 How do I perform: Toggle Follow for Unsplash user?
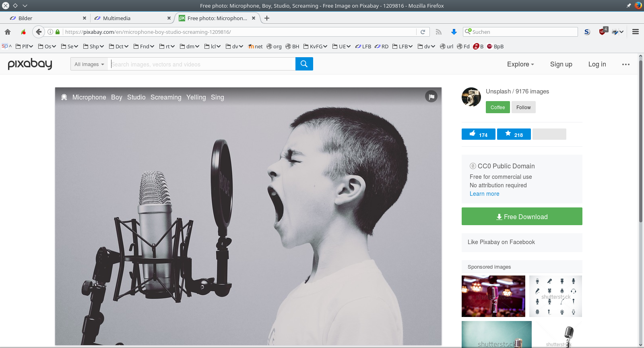pyautogui.click(x=523, y=107)
